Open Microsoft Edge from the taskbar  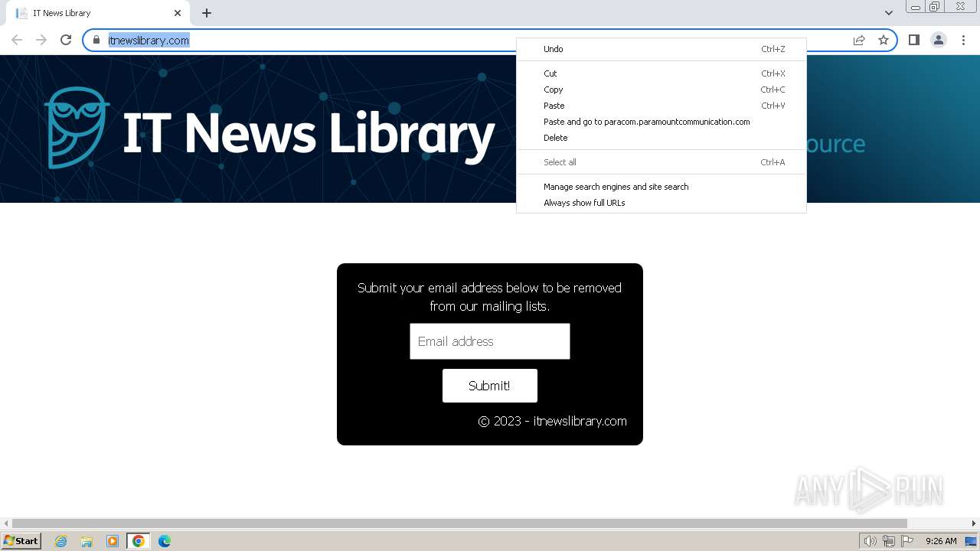[x=165, y=541]
